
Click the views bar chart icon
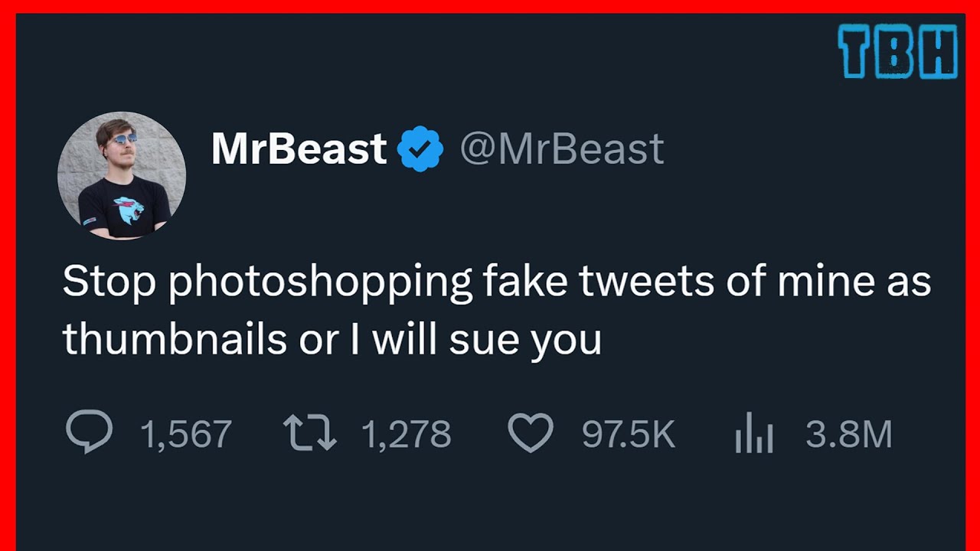[x=754, y=435]
